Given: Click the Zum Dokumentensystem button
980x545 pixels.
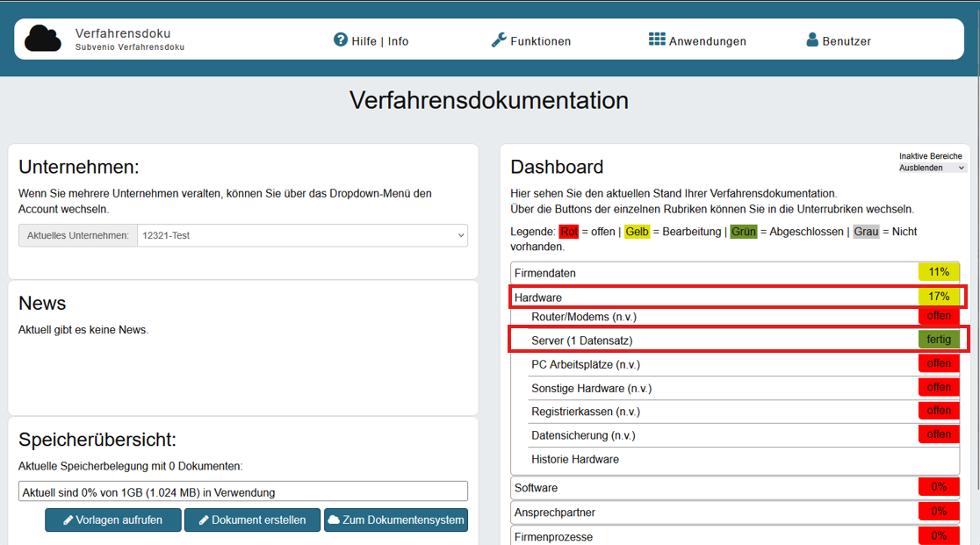Looking at the screenshot, I should 396,520.
